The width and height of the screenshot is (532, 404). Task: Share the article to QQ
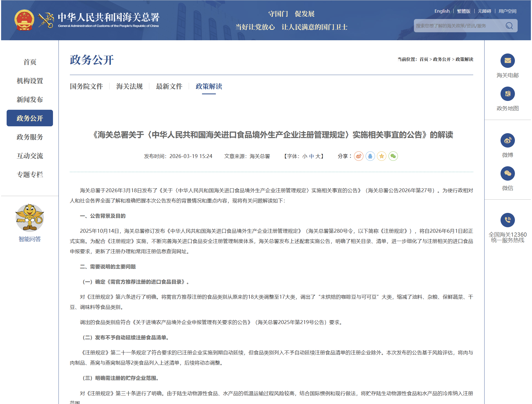(x=370, y=156)
